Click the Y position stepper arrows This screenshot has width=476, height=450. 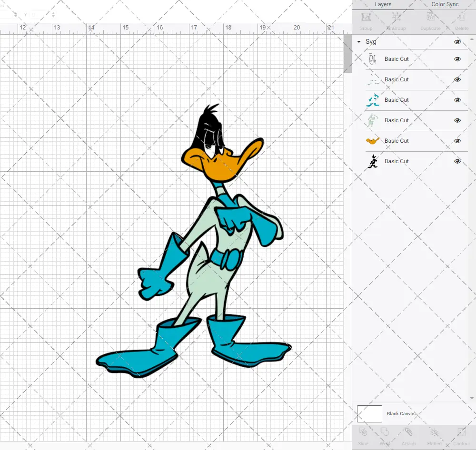pyautogui.click(x=53, y=14)
